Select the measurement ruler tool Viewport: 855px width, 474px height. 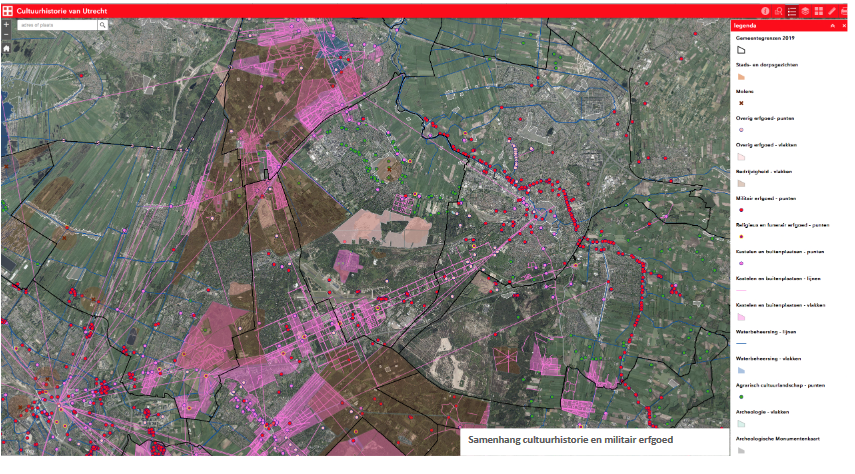pos(831,10)
